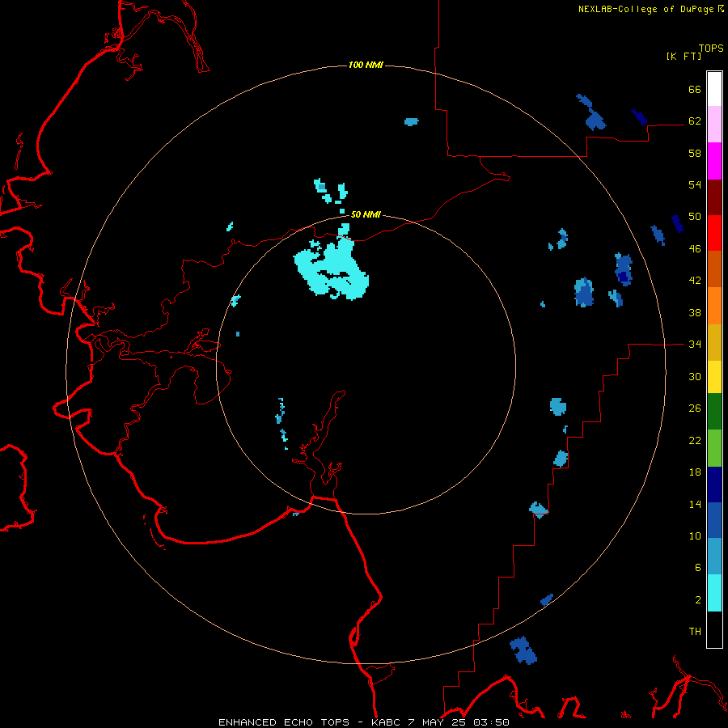Screen dimensions: 728x728
Task: Click the '2' legend value
Action: (698, 600)
